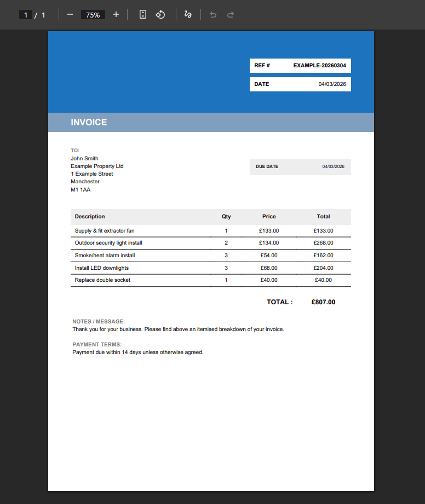Click the PAYMENT TERMS heading

[97, 345]
